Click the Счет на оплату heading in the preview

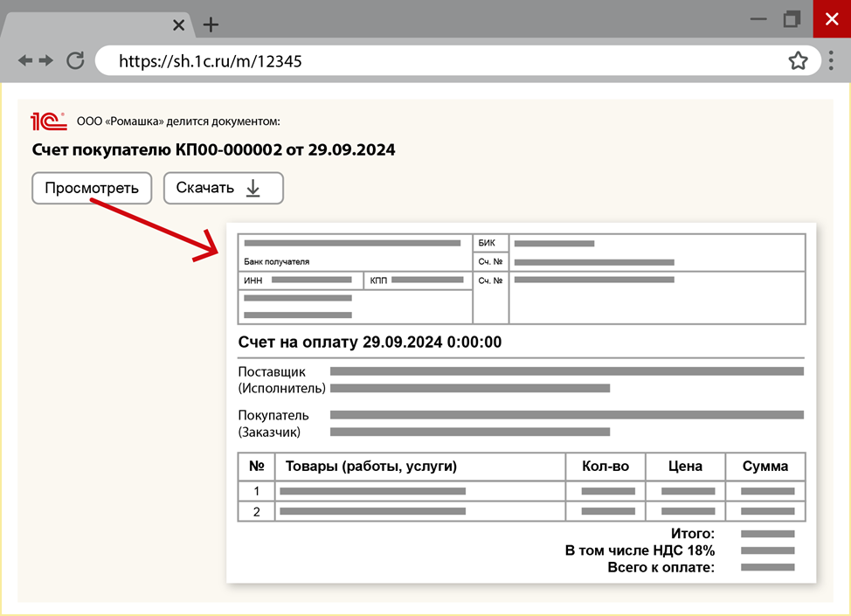pos(370,342)
